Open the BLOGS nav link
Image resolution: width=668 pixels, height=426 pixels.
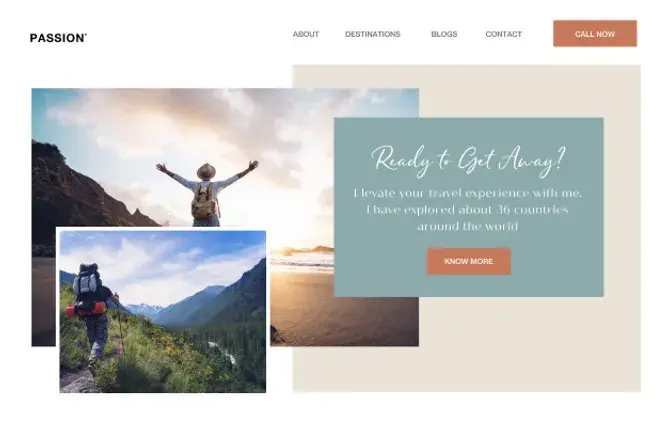coord(444,34)
